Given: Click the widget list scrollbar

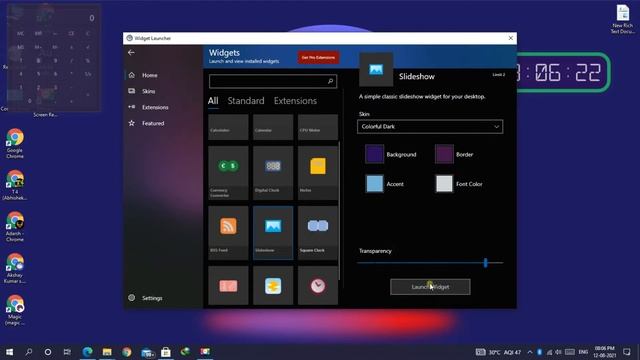Looking at the screenshot, I should click(340, 210).
